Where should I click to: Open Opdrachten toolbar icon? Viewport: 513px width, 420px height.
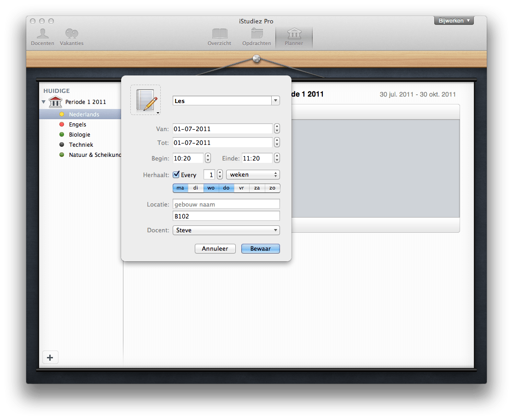pos(256,34)
